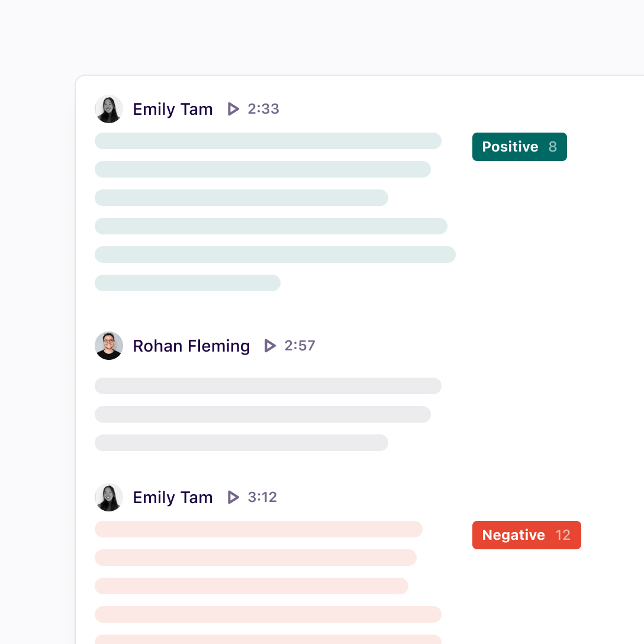Image resolution: width=644 pixels, height=644 pixels.
Task: Open the 2:57 timestamp link
Action: click(x=300, y=346)
